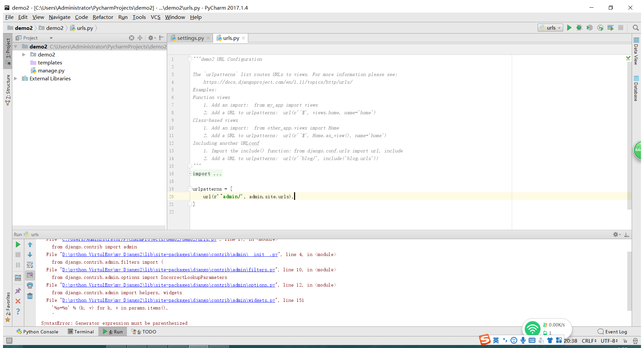Toggle file read-only lock in status bar
644x348 pixels.
[x=625, y=341]
